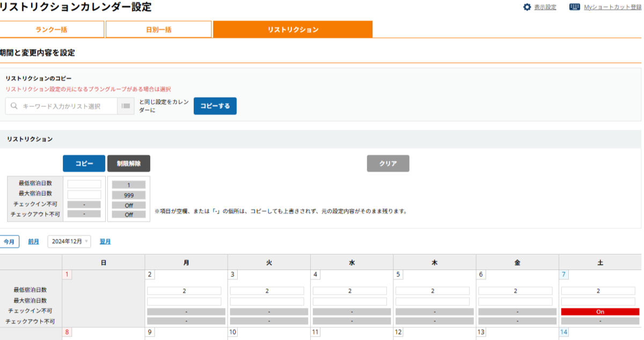This screenshot has width=644, height=340.
Task: Click 最低宿泊日数 field for December 7
Action: click(x=598, y=291)
